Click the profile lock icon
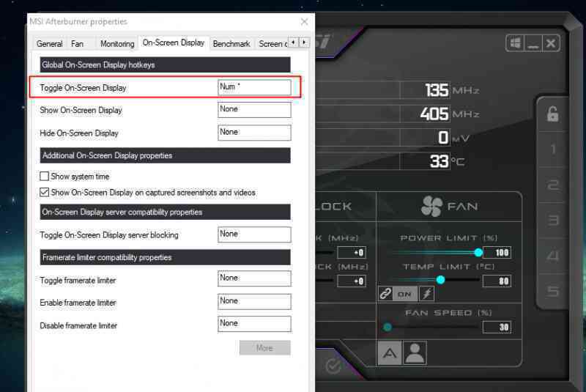Screen dimensions: 586x392 pyautogui.click(x=552, y=114)
